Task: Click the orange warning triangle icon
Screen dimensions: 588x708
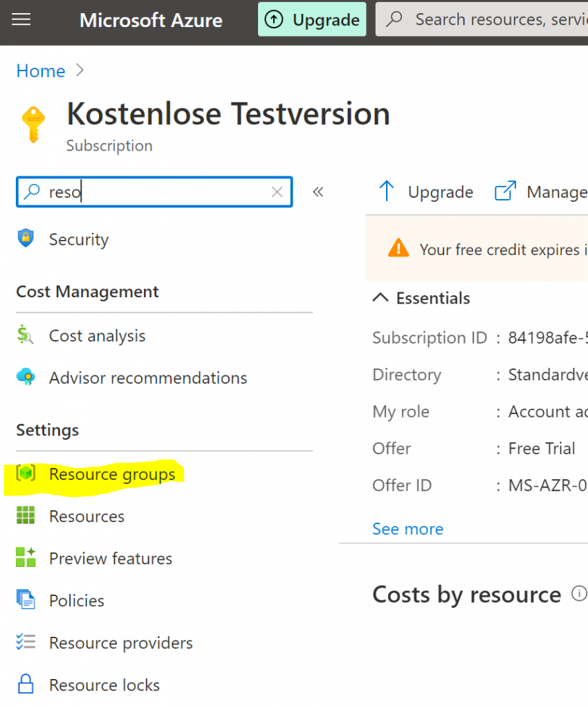Action: [398, 248]
